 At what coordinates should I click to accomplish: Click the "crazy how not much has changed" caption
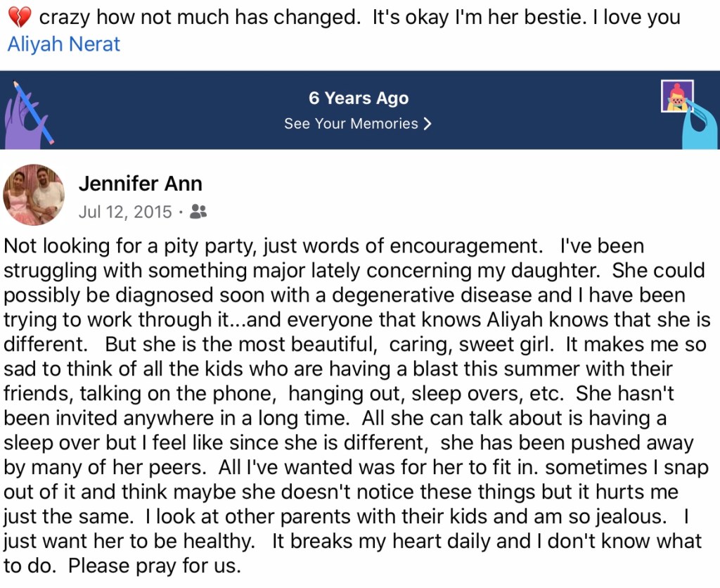[199, 17]
